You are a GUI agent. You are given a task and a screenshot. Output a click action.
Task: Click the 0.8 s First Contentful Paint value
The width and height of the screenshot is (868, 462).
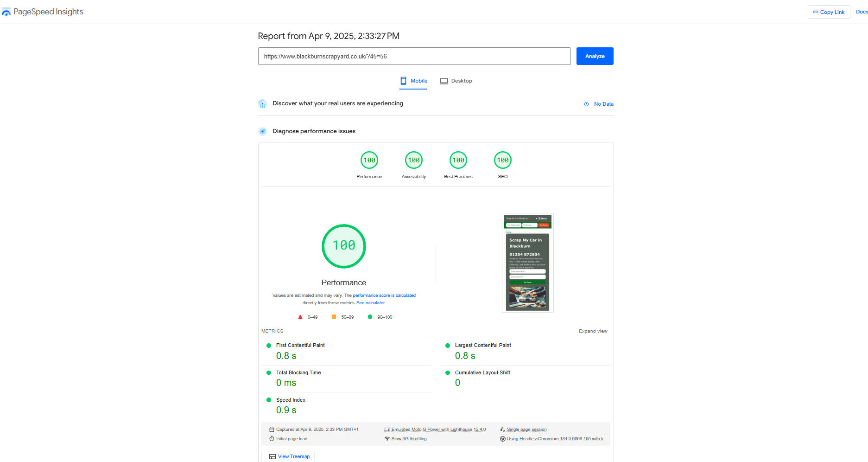(286, 356)
